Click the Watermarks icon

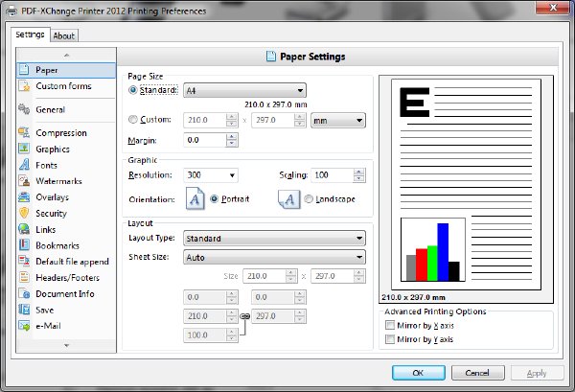point(24,181)
